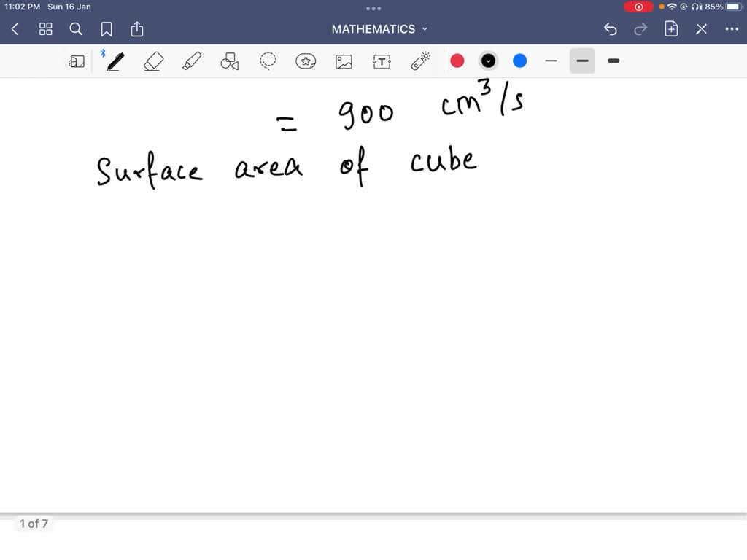Image resolution: width=747 pixels, height=560 pixels.
Task: Select the laser pointer tool
Action: 419,61
